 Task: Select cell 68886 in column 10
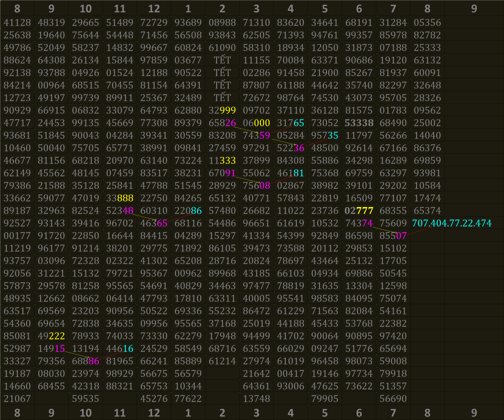[86, 361]
